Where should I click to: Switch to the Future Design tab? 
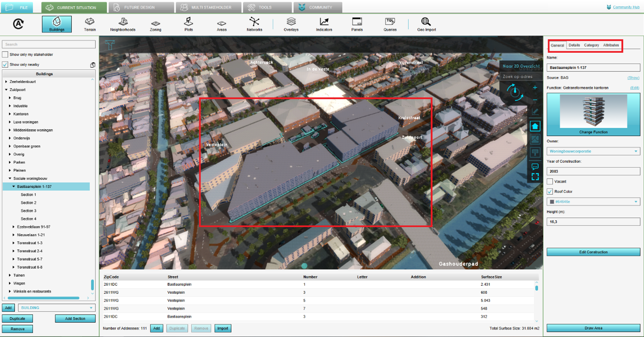pos(142,8)
